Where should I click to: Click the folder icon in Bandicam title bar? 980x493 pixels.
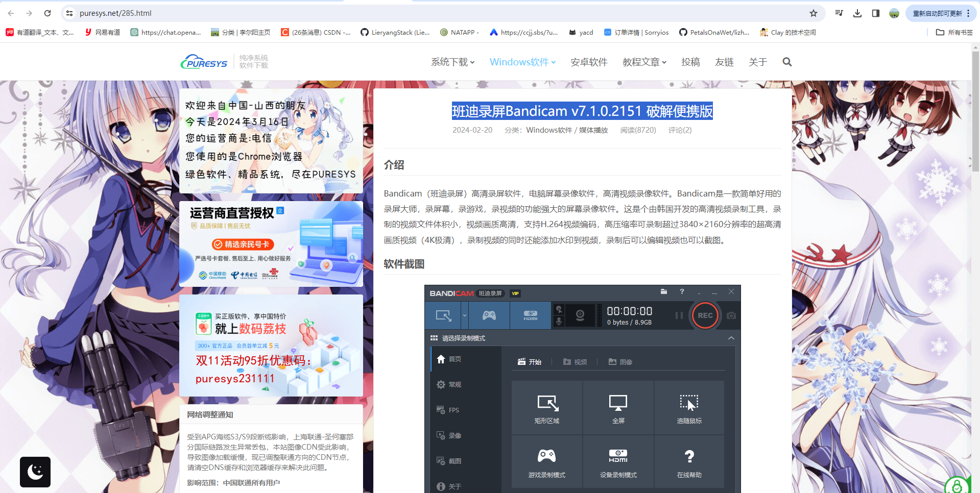pos(664,292)
